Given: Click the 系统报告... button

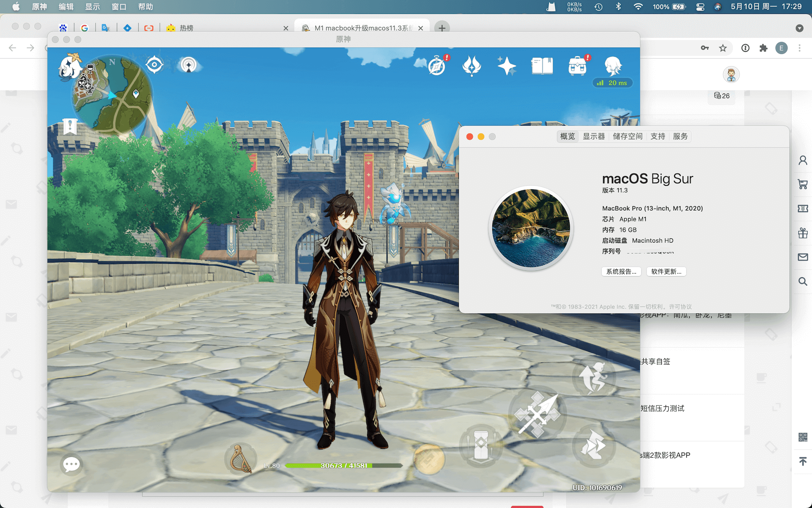Looking at the screenshot, I should click(x=621, y=272).
